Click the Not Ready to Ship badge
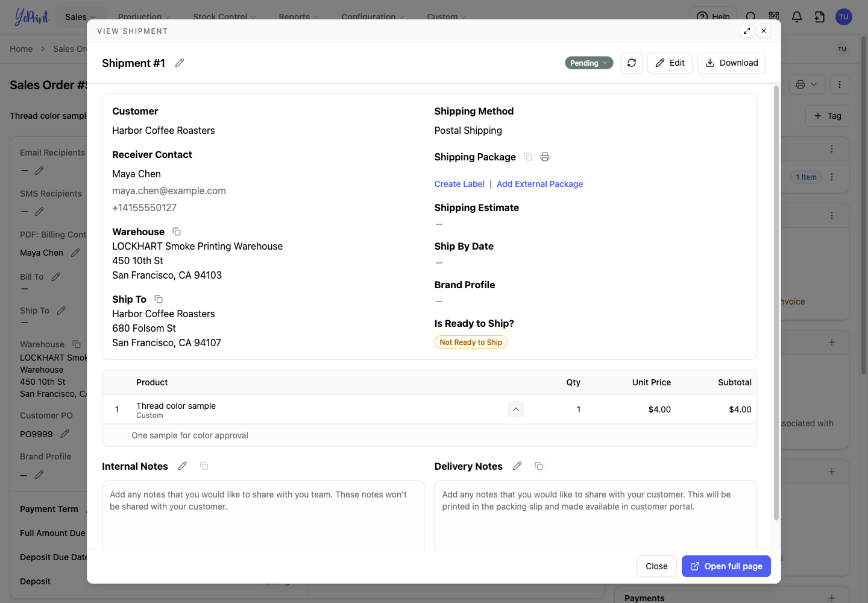Screen dimensions: 868x603 click(471, 342)
